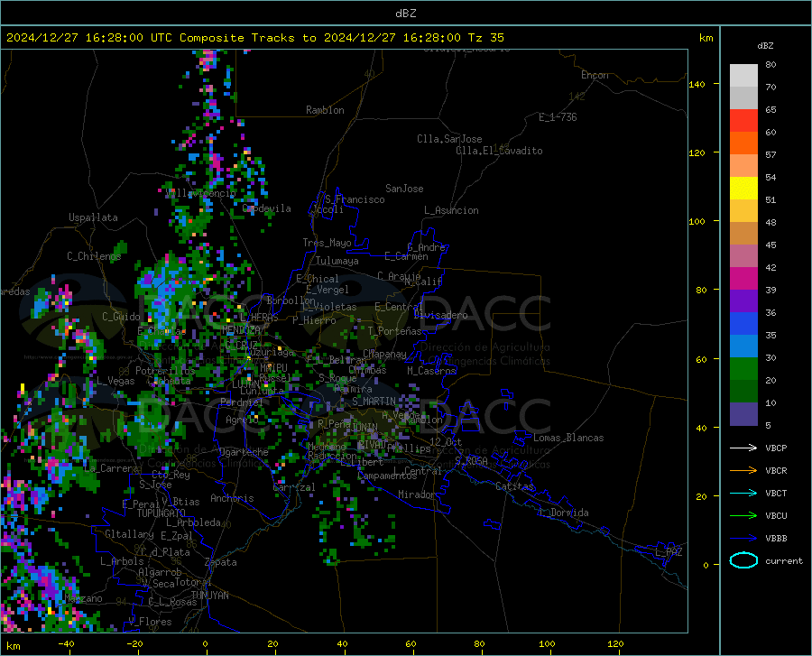The image size is (812, 656).
Task: Click the Mirador label
Action: (417, 494)
